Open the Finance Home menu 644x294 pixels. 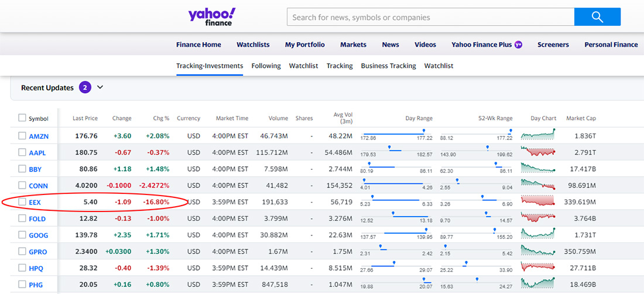199,45
